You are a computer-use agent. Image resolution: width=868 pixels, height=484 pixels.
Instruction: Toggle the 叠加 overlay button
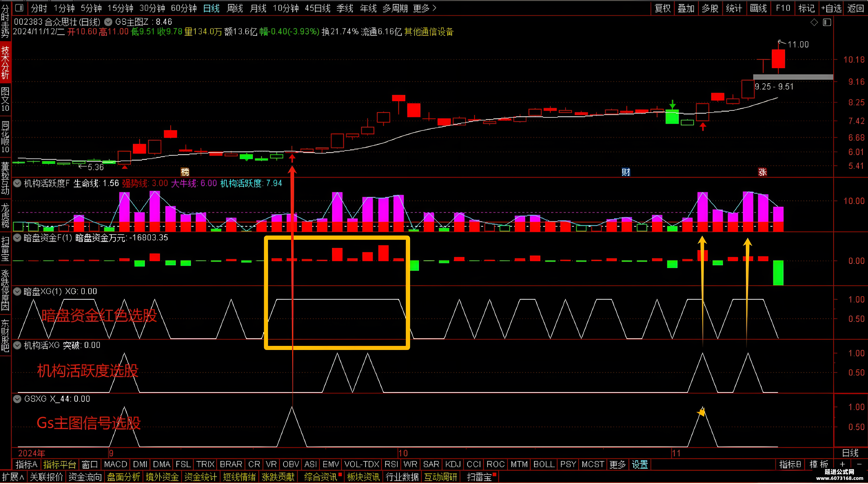pos(686,8)
